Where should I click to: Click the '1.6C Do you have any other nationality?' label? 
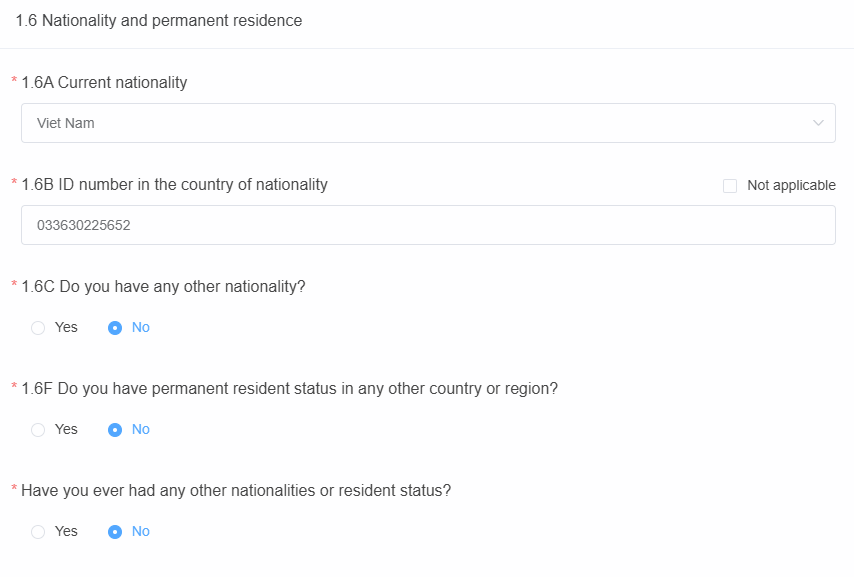163,286
